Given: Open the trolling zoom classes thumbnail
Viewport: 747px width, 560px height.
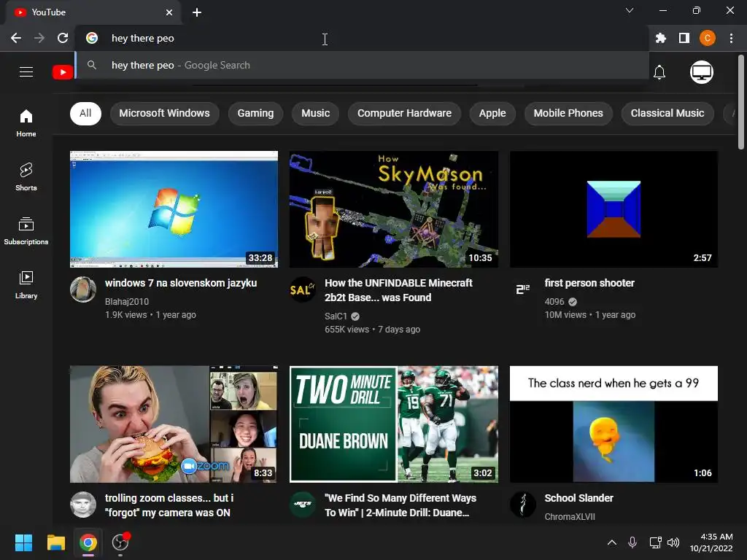Looking at the screenshot, I should pos(174,424).
